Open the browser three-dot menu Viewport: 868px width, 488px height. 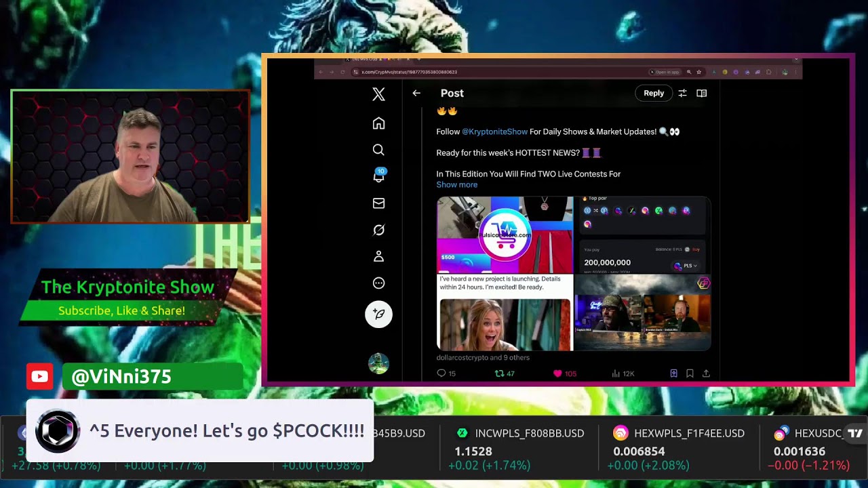click(796, 72)
